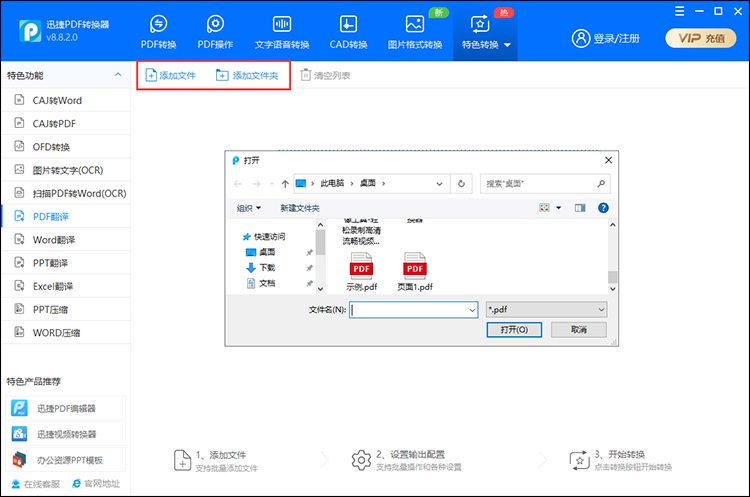This screenshot has width=750, height=497.
Task: Open the 组织 dropdown menu
Action: pos(249,208)
